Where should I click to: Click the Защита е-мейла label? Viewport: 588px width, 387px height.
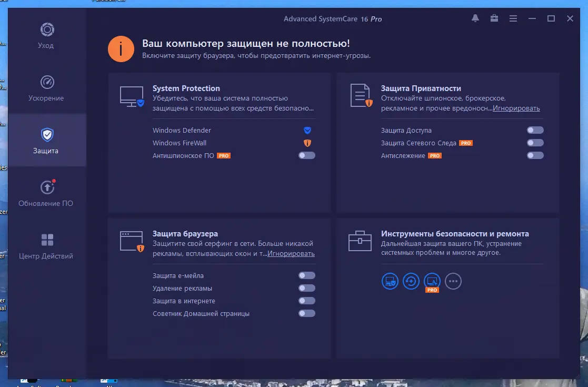178,275
